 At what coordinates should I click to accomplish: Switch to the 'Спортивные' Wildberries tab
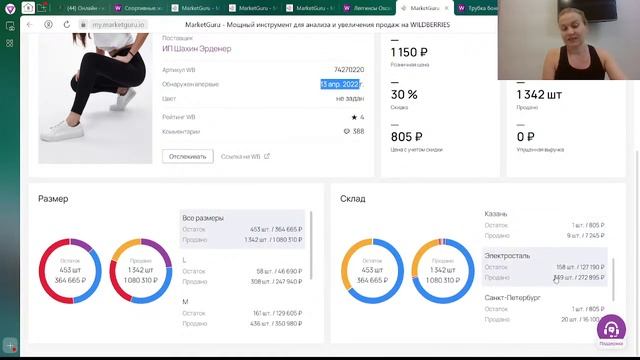[x=139, y=8]
